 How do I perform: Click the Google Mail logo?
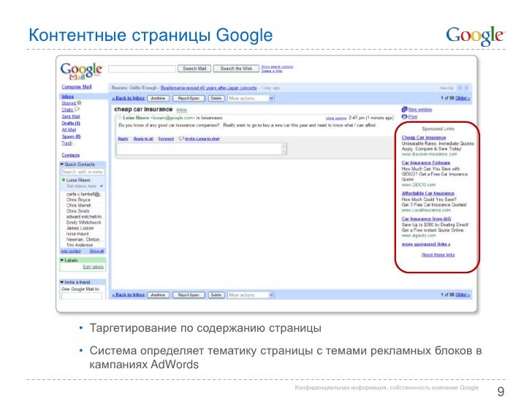pos(81,71)
